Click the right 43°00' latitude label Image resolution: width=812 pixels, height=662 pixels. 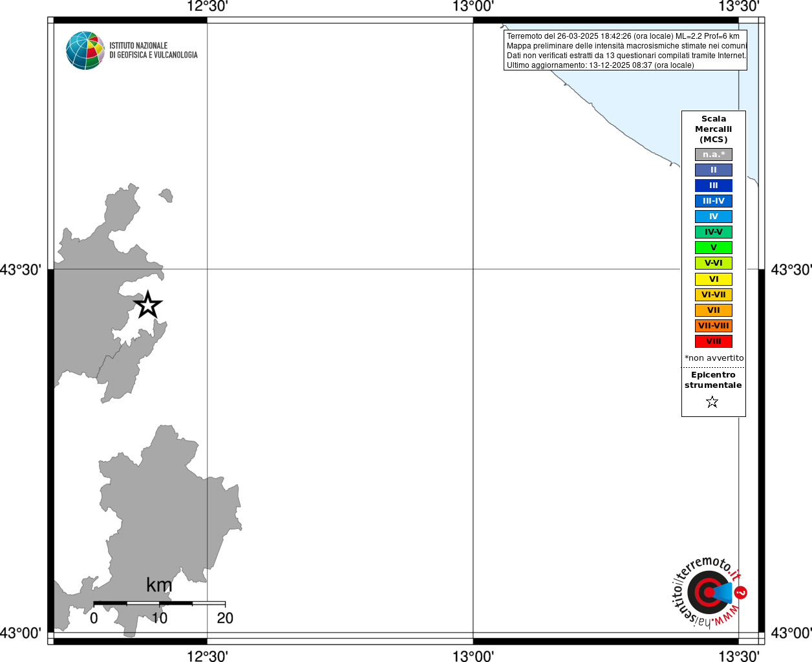(x=791, y=633)
